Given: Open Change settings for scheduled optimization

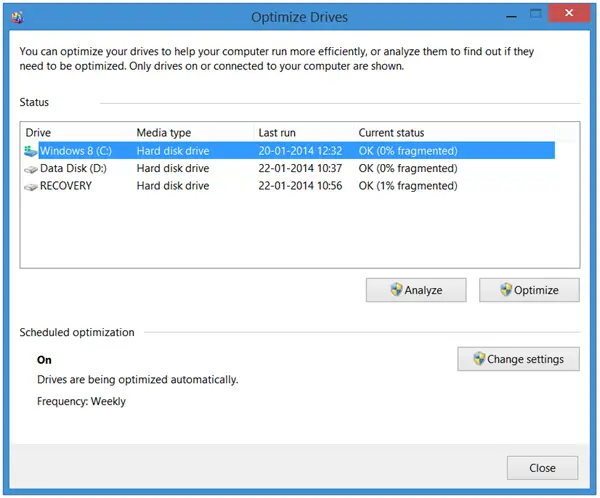Looking at the screenshot, I should 518,359.
